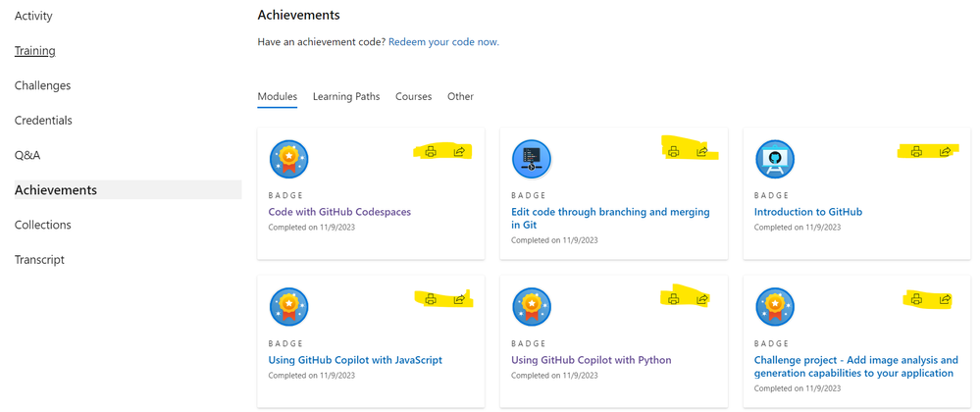Share the Challenge project badge

pos(945,299)
